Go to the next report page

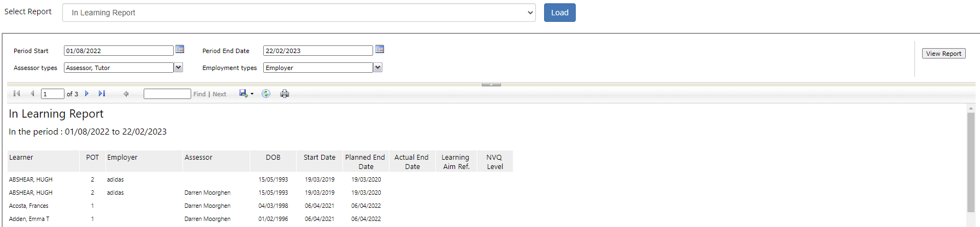(x=87, y=94)
